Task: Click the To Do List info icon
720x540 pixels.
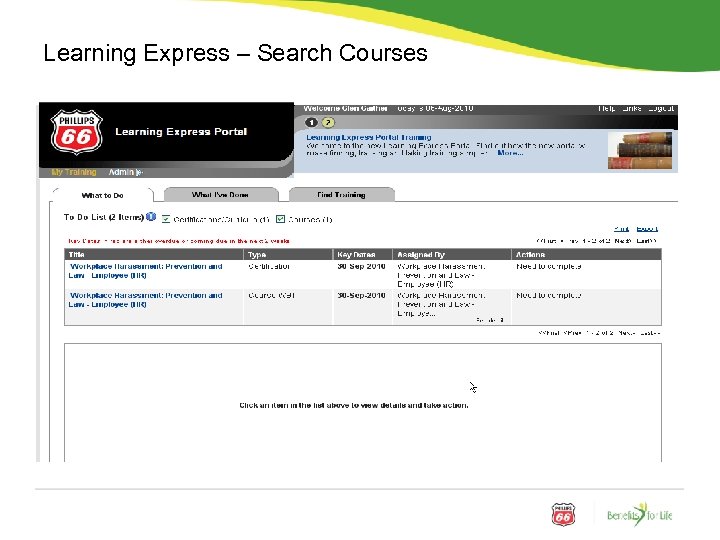Action: [151, 217]
